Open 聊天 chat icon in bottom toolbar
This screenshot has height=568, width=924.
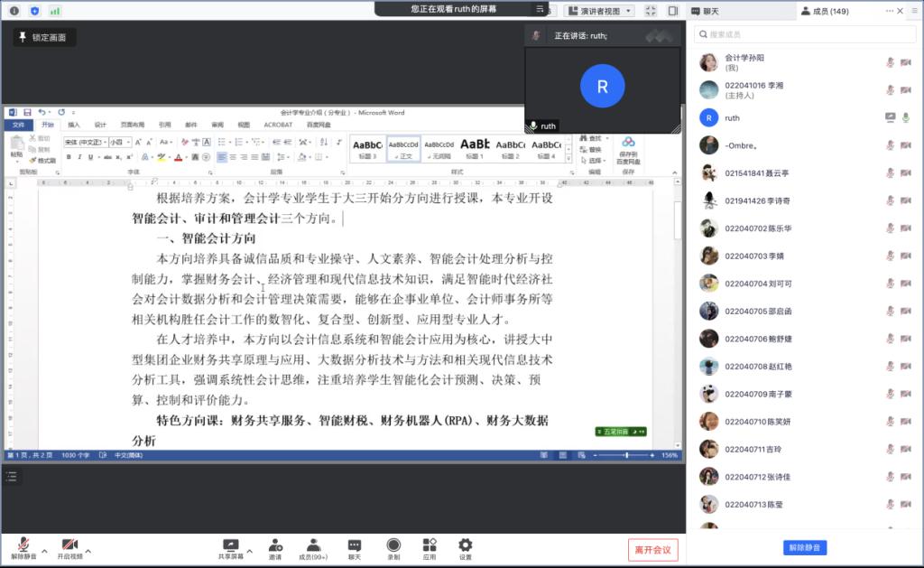coord(355,545)
